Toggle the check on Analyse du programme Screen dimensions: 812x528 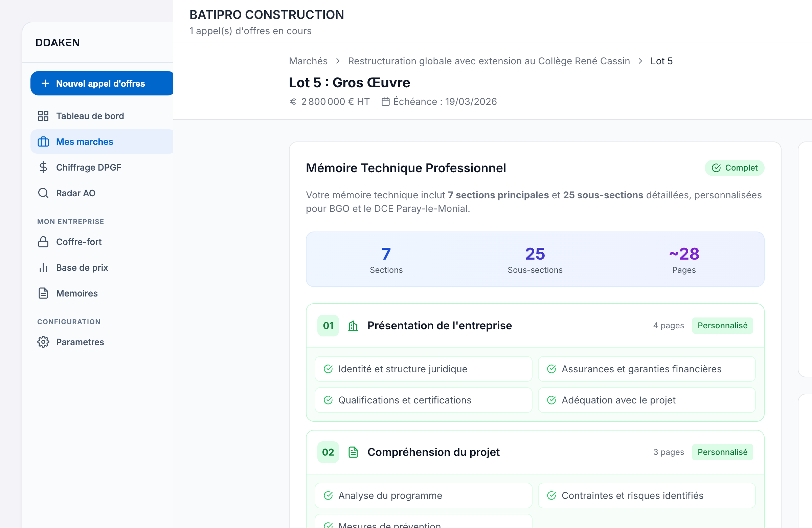click(x=328, y=496)
